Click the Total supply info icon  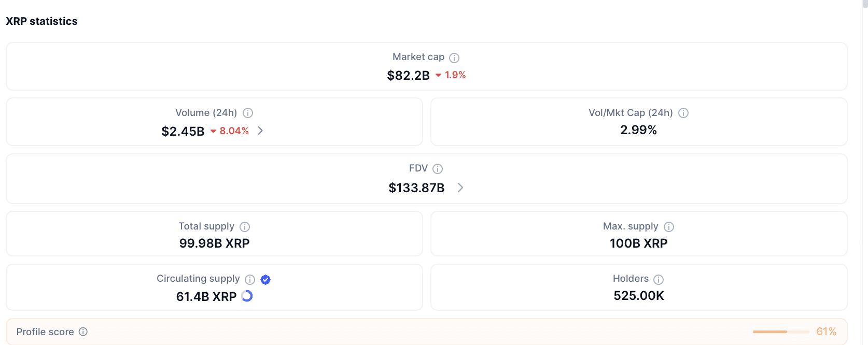pos(245,226)
